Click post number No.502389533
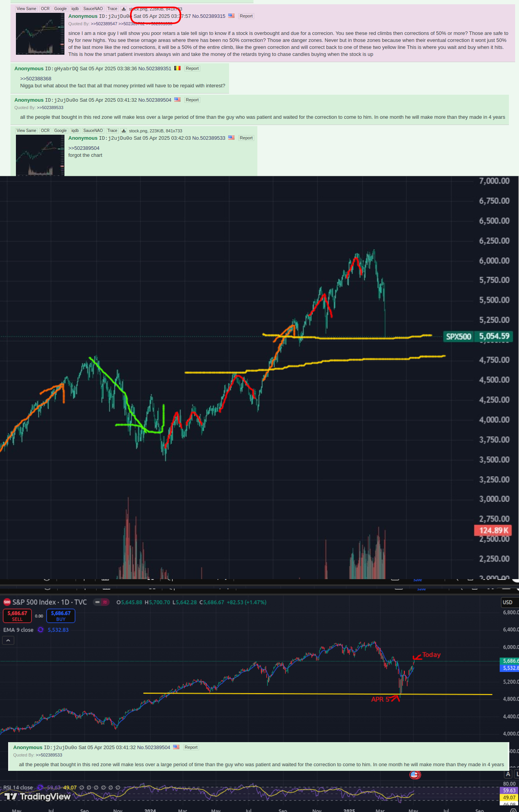The height and width of the screenshot is (812, 519). 209,138
